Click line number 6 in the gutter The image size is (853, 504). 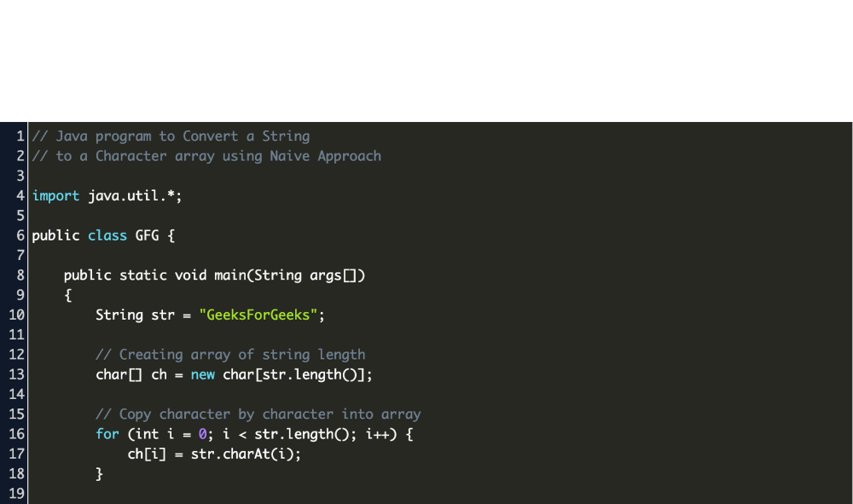coord(20,235)
